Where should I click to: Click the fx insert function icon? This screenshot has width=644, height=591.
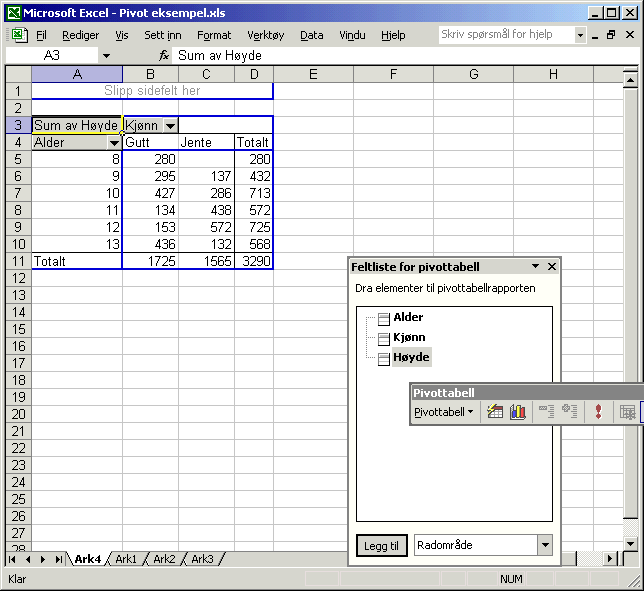coord(164,56)
